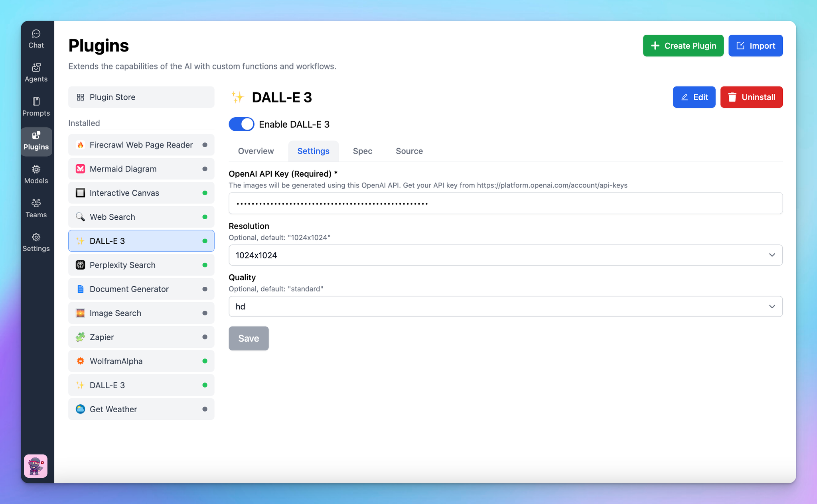Image resolution: width=817 pixels, height=504 pixels.
Task: Click the Edit button
Action: [694, 97]
